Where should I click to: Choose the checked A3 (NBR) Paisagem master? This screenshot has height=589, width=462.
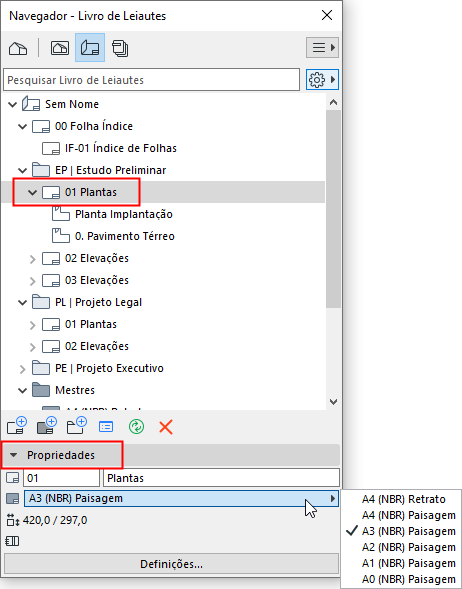409,532
